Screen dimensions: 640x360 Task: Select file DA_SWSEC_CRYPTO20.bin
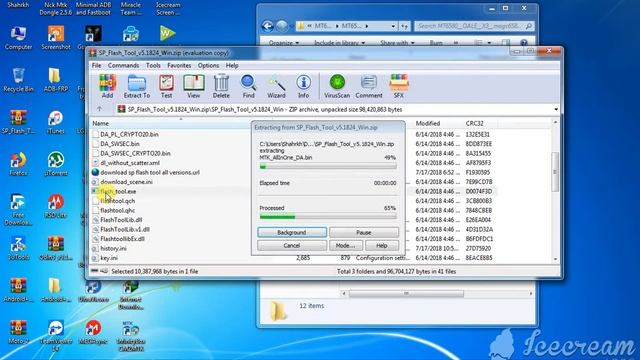coord(135,153)
